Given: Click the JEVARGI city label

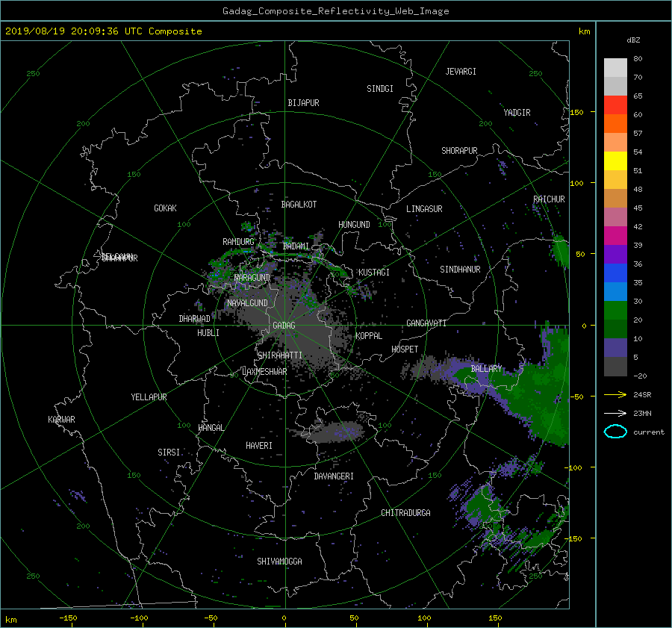Looking at the screenshot, I should point(461,72).
